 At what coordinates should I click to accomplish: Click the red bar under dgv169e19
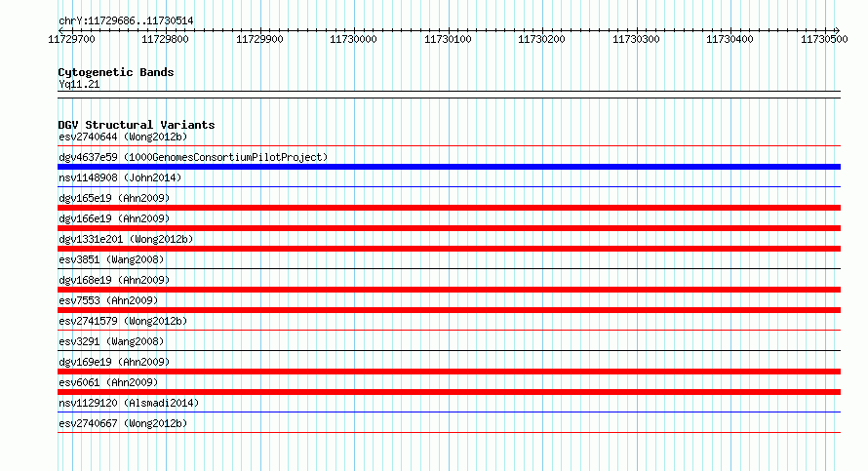pos(449,372)
